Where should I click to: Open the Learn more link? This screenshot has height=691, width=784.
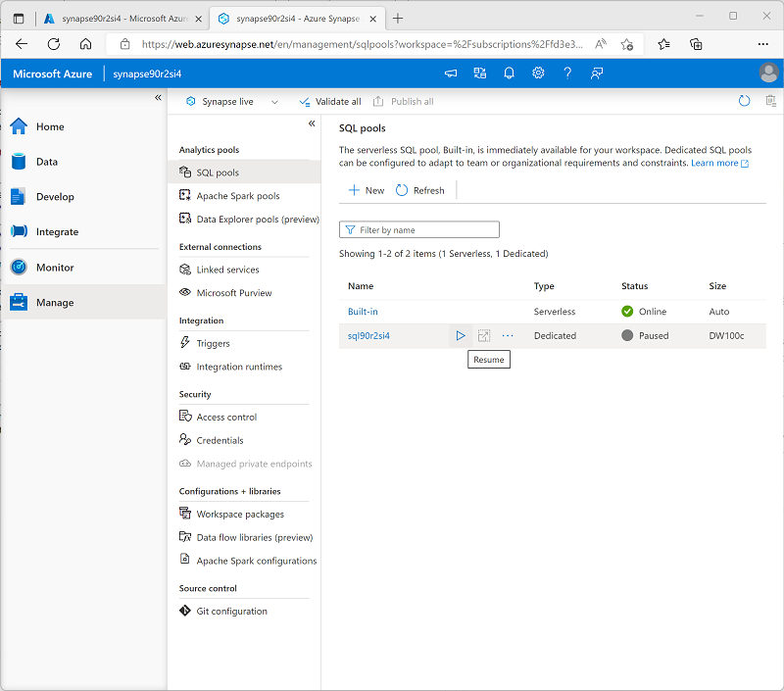pos(719,163)
